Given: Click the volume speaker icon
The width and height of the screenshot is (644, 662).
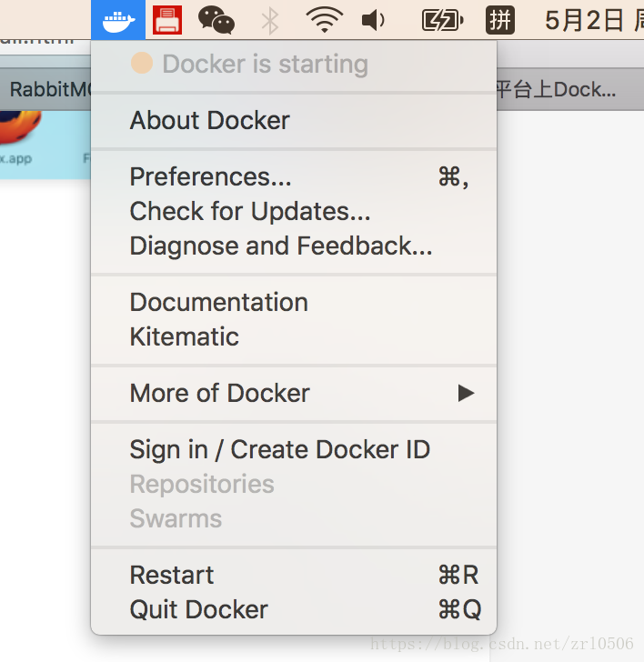Looking at the screenshot, I should click(x=373, y=20).
